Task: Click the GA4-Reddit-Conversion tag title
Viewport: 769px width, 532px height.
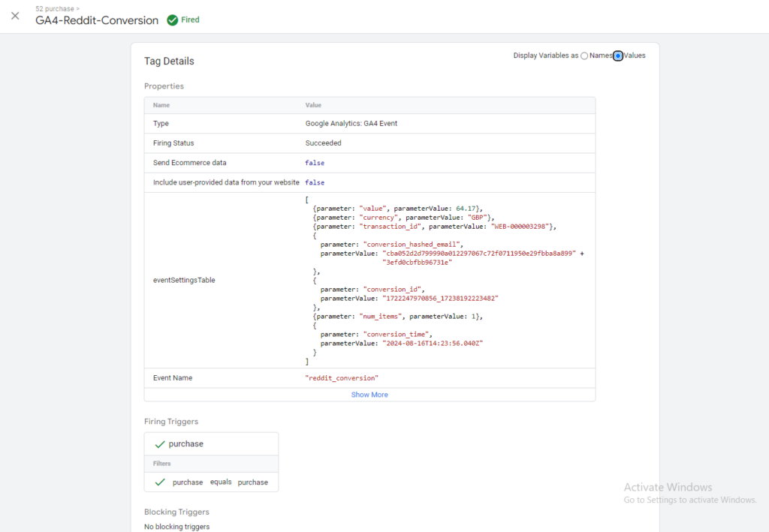Action: coord(97,21)
